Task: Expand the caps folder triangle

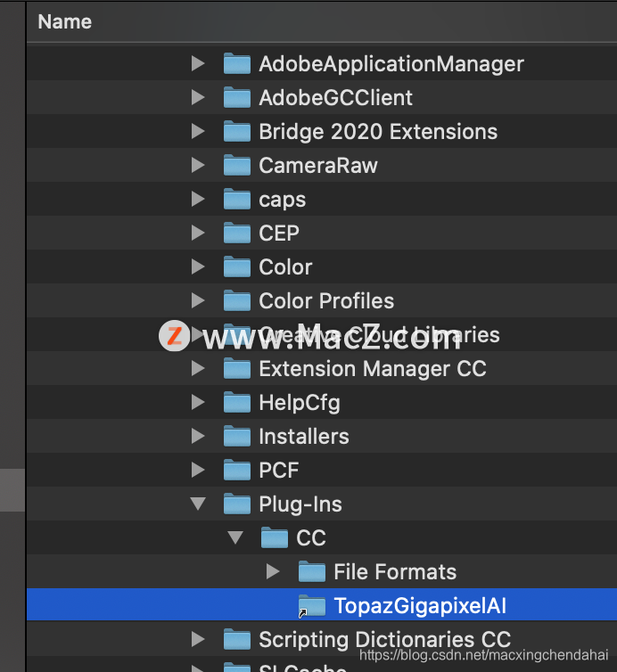Action: pos(198,199)
